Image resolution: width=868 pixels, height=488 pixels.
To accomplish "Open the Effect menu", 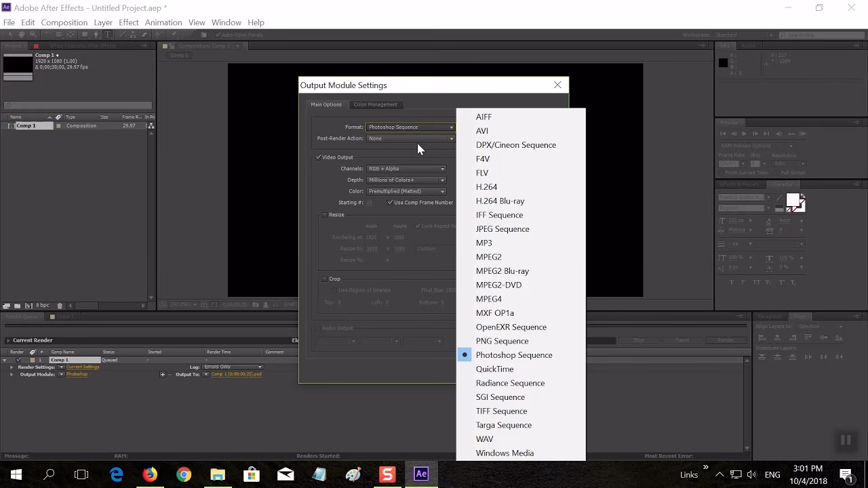I will pos(128,22).
